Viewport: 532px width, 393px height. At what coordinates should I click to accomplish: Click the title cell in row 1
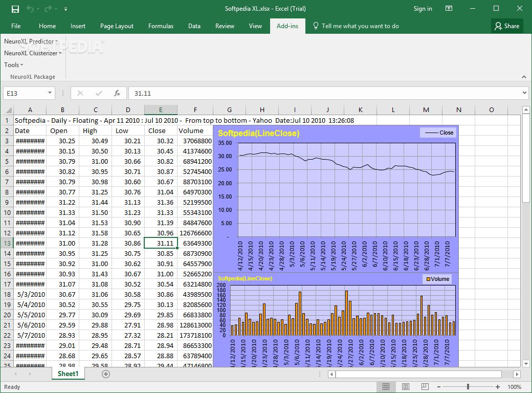click(x=184, y=120)
